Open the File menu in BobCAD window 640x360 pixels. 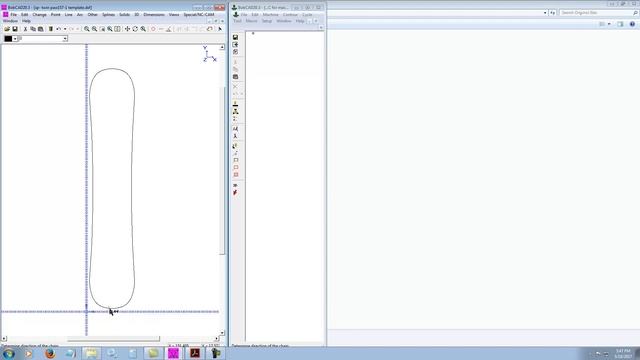pyautogui.click(x=13, y=15)
